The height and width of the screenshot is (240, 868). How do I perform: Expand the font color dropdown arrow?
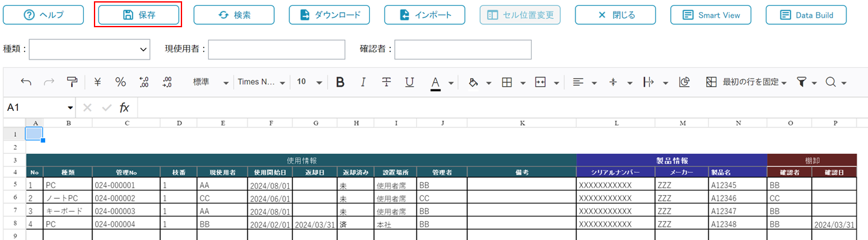coord(450,83)
